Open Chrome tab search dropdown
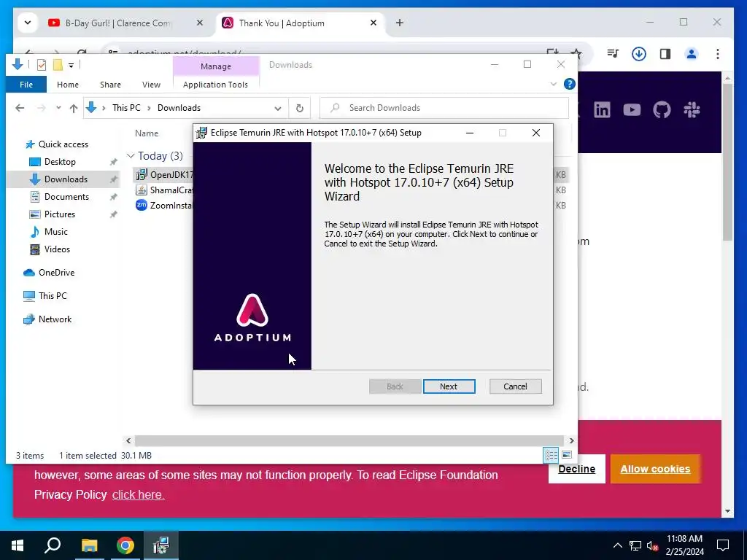Image resolution: width=747 pixels, height=560 pixels. pos(28,23)
